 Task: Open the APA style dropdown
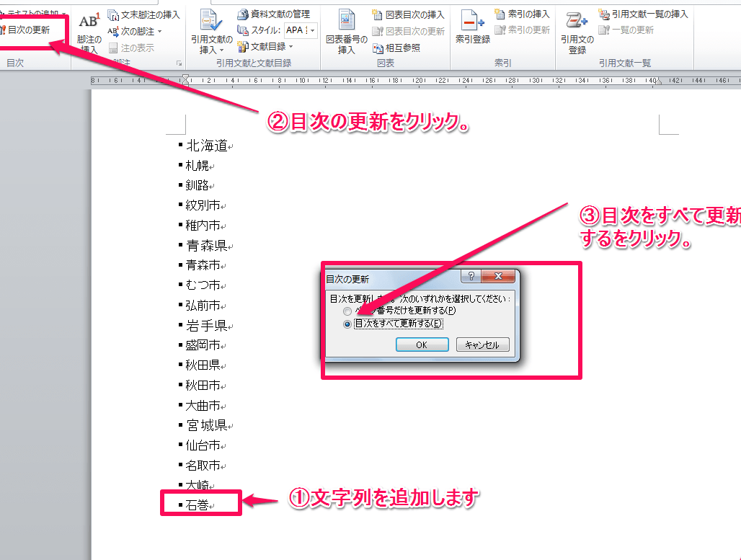[314, 31]
